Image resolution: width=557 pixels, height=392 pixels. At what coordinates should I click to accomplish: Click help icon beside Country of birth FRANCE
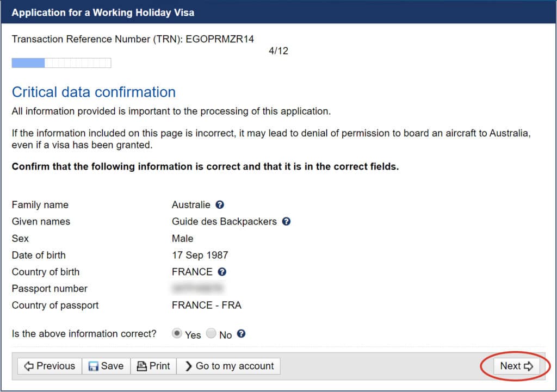tap(222, 272)
